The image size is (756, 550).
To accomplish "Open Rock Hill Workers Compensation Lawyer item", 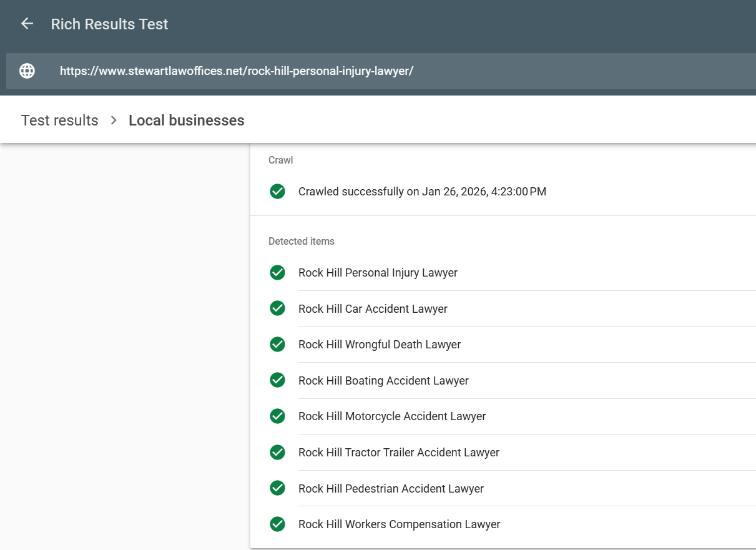I will point(503,524).
